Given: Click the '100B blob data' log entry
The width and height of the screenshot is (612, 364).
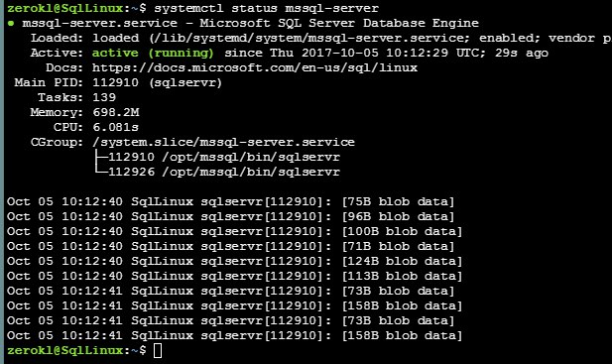Looking at the screenshot, I should [x=402, y=231].
